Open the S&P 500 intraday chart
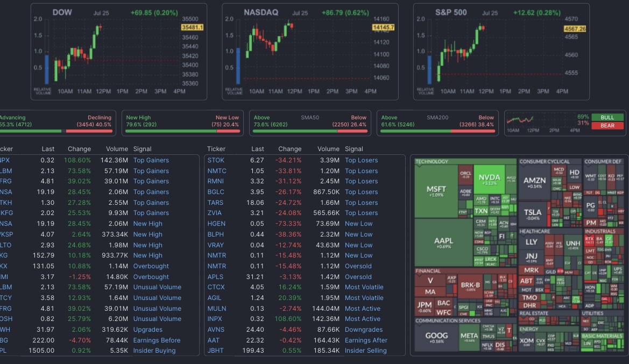 click(x=501, y=52)
